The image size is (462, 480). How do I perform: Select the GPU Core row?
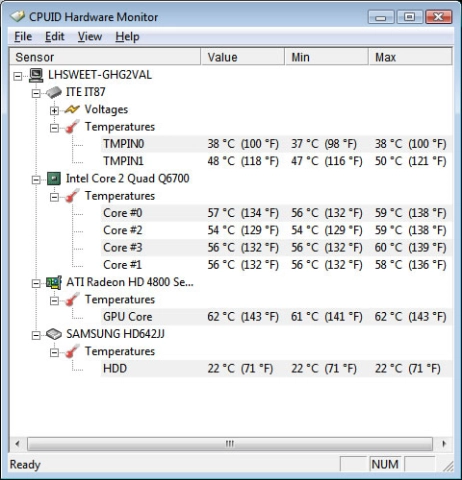276,317
